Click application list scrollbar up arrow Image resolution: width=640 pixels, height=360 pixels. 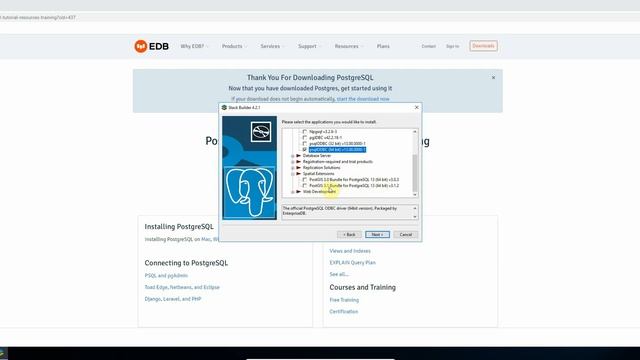415,131
